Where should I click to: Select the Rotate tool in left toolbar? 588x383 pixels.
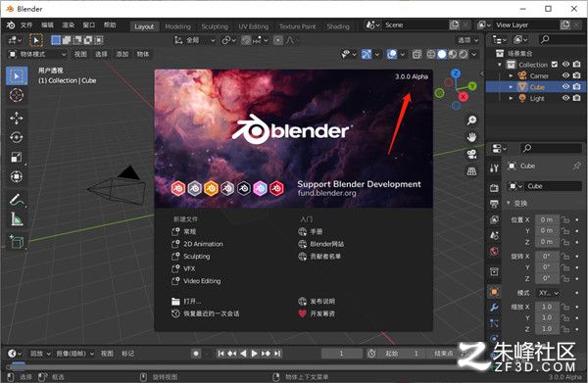[x=16, y=137]
